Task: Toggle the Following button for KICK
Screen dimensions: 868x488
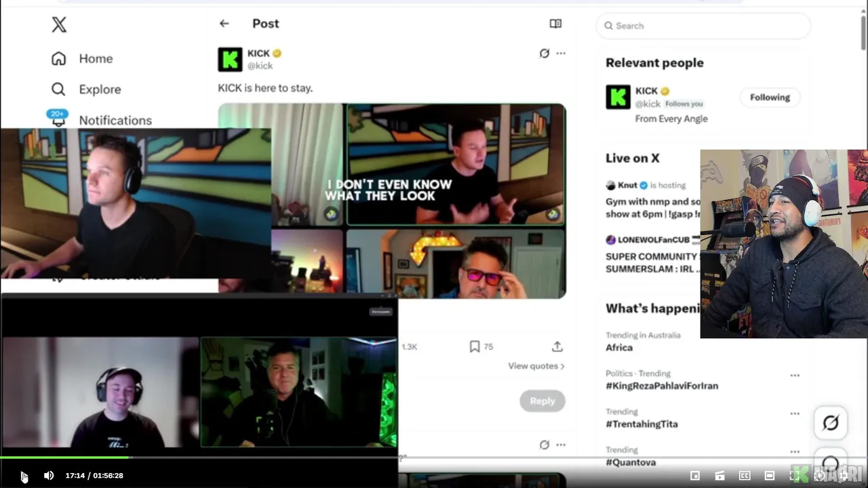Action: click(770, 97)
